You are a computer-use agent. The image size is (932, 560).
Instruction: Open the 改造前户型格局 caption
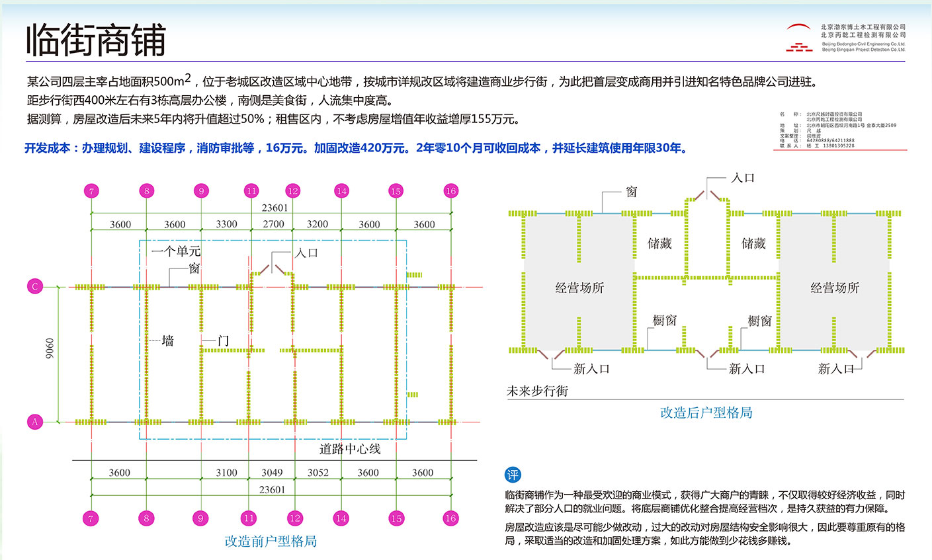(x=271, y=541)
